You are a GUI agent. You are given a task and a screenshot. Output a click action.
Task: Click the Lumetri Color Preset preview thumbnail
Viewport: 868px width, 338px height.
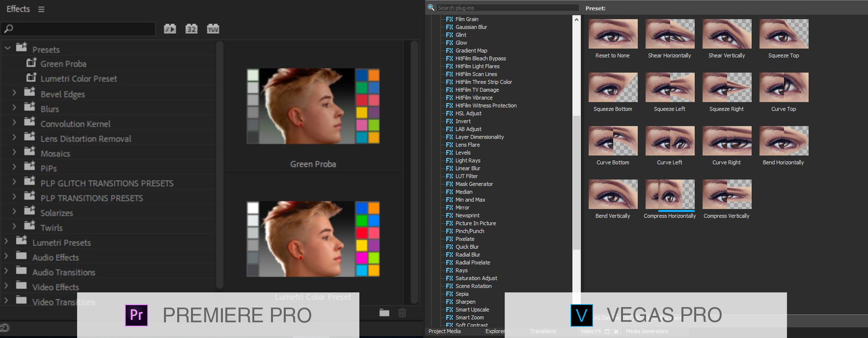313,239
